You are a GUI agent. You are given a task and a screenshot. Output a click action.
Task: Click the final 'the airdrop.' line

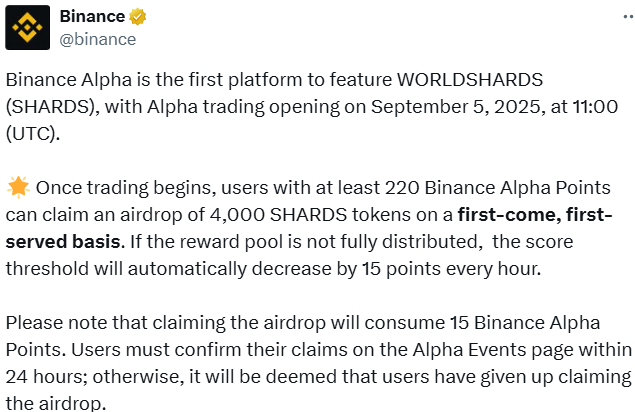56,403
